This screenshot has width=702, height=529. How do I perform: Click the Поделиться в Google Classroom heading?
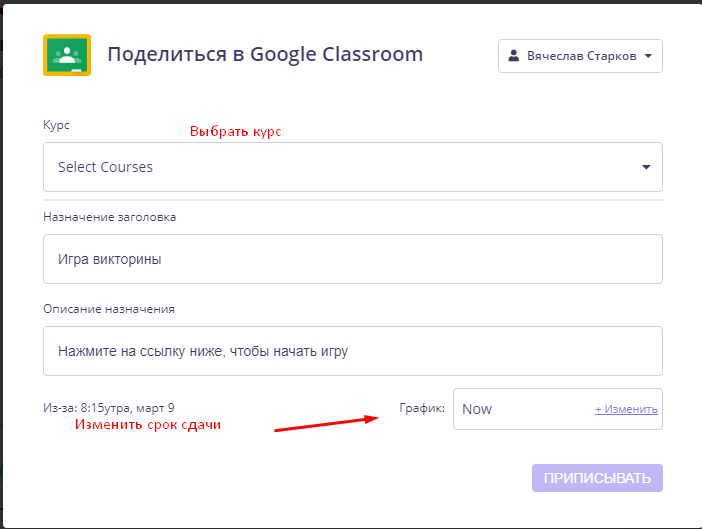(265, 55)
